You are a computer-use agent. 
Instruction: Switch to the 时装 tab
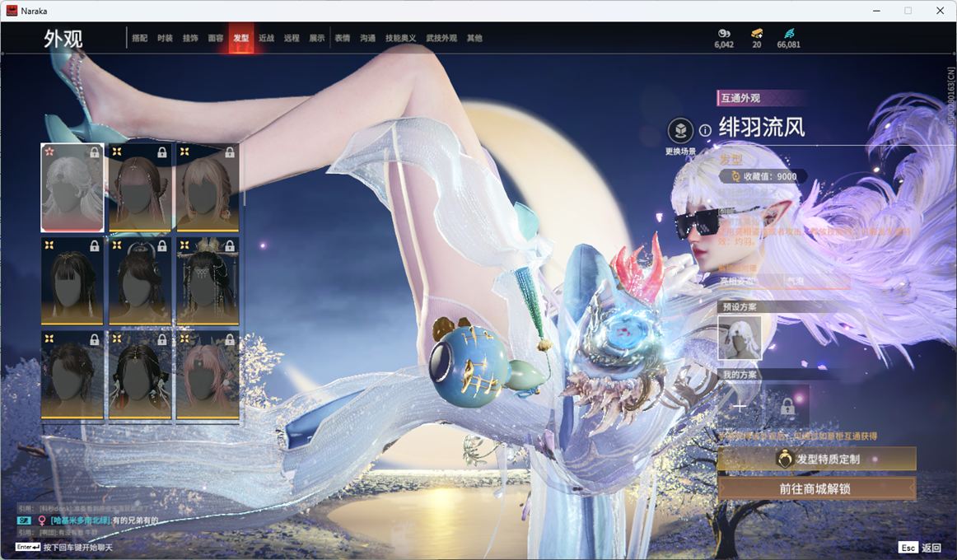tap(165, 38)
